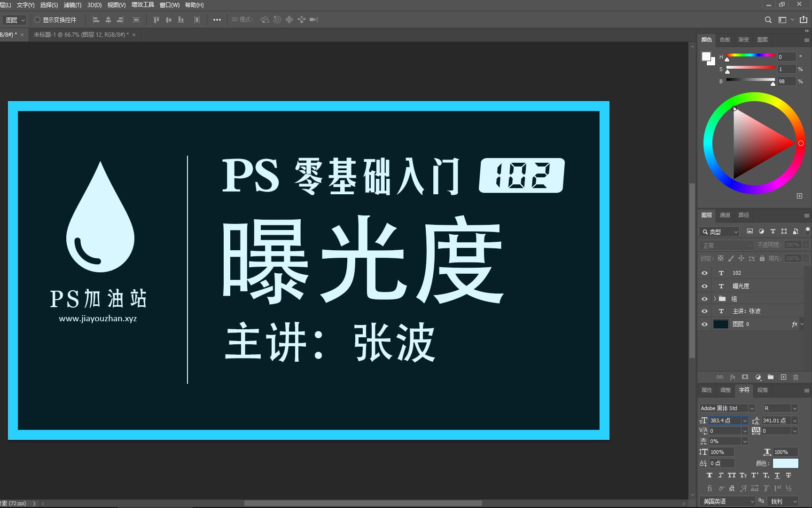
Task: Click the foreground color swatch
Action: (706, 56)
